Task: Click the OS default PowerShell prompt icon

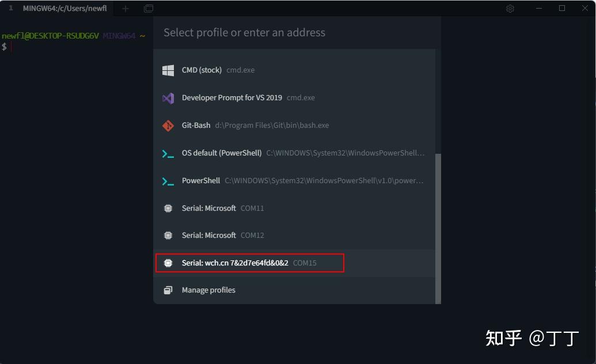Action: point(168,153)
